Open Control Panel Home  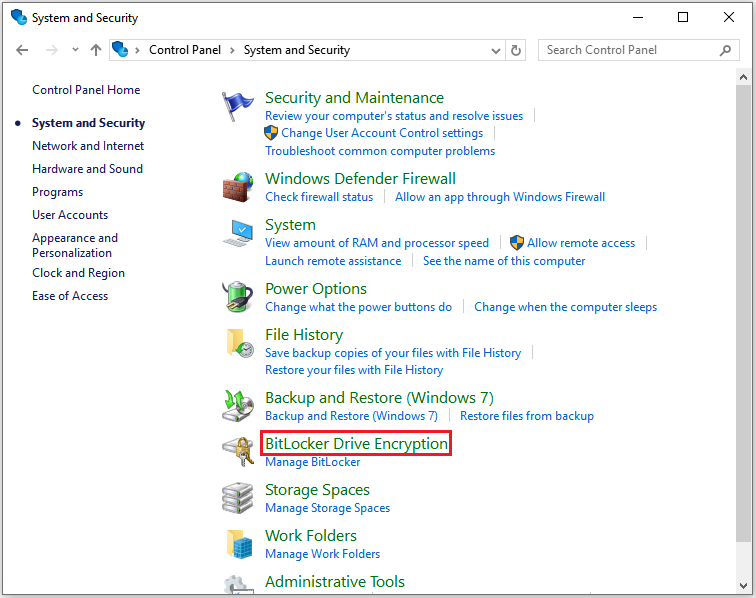(86, 90)
